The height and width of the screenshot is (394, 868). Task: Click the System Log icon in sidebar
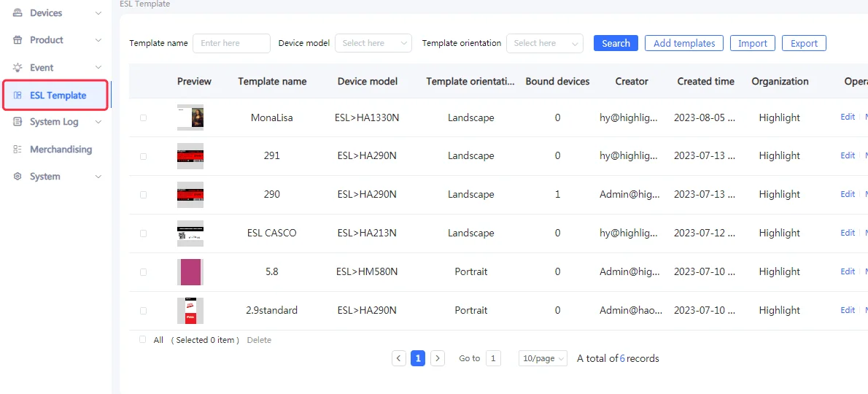[x=18, y=122]
